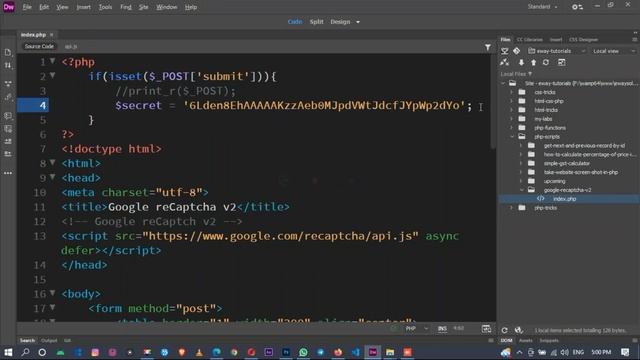The height and width of the screenshot is (360, 640).
Task: Click Apply Comment icon in left toolbar
Action: pyautogui.click(x=8, y=116)
